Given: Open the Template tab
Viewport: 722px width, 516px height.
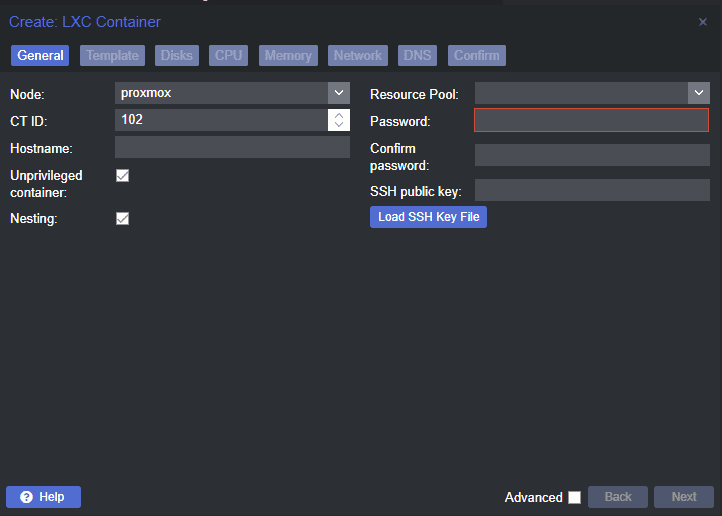Looking at the screenshot, I should 112,56.
